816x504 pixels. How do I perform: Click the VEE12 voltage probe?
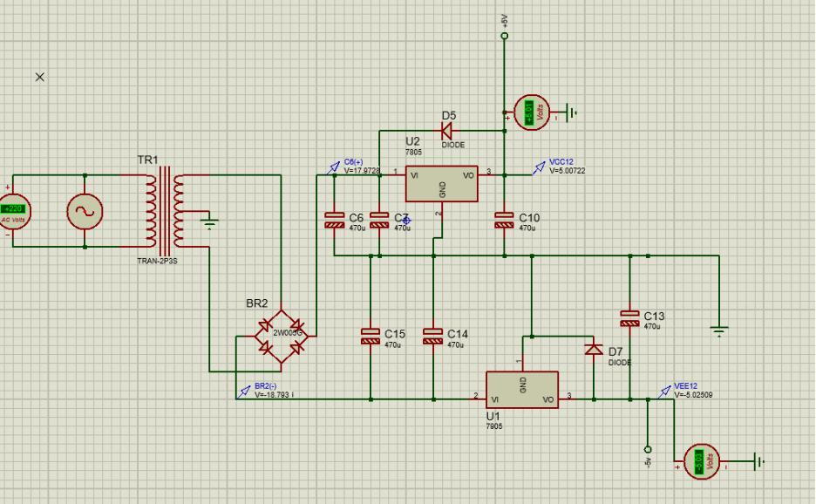(x=664, y=392)
